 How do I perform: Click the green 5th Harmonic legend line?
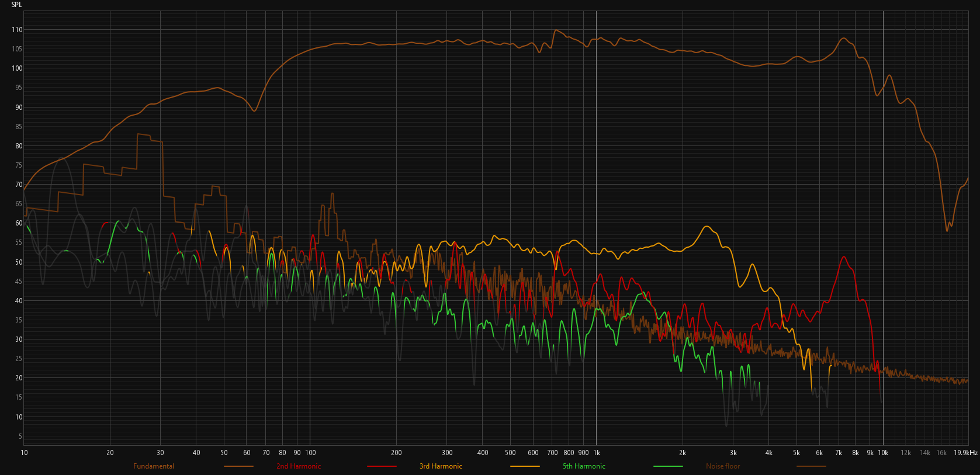coord(668,466)
